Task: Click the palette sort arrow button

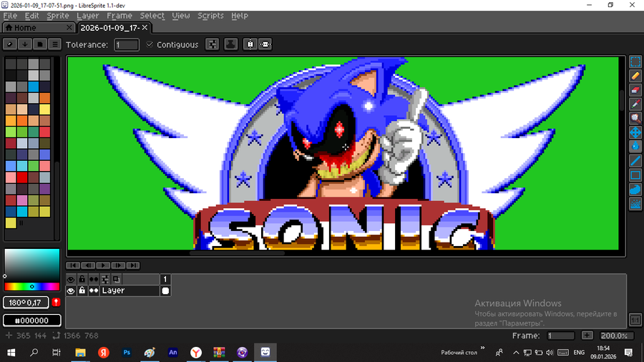Action: [x=25, y=44]
